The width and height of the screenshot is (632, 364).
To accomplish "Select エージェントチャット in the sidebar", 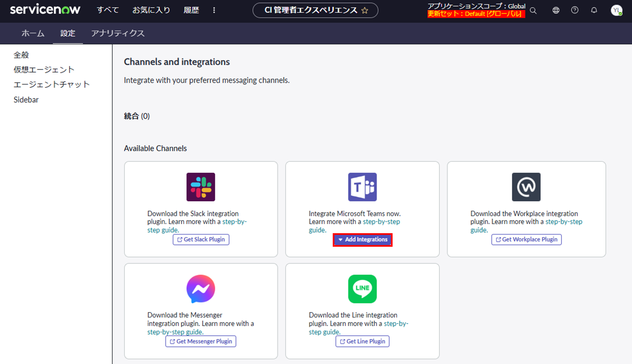I will (52, 84).
